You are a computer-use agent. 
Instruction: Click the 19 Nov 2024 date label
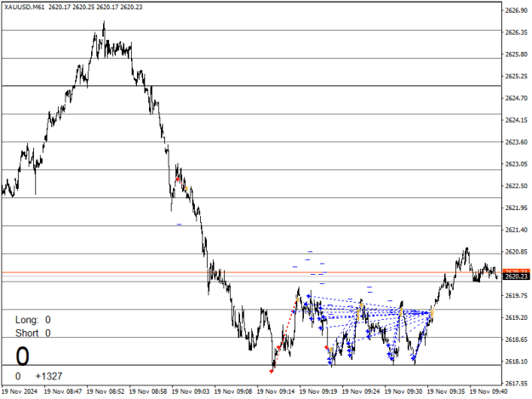[x=20, y=391]
